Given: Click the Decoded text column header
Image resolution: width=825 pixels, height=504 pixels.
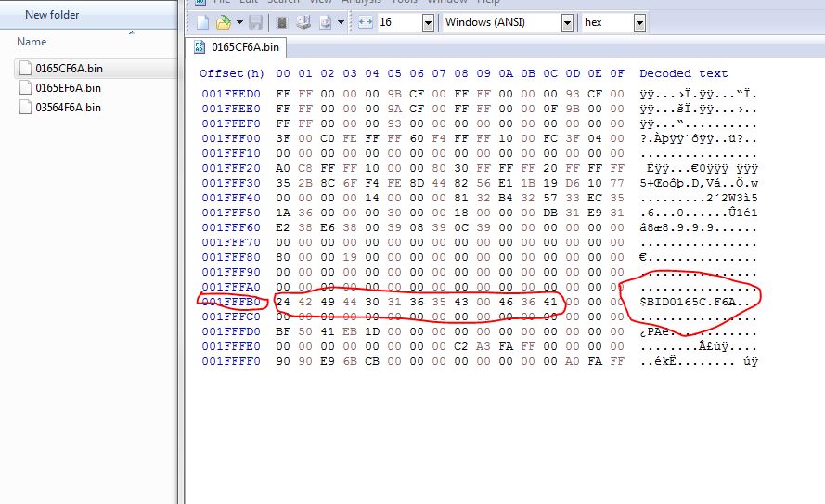Looking at the screenshot, I should point(683,73).
